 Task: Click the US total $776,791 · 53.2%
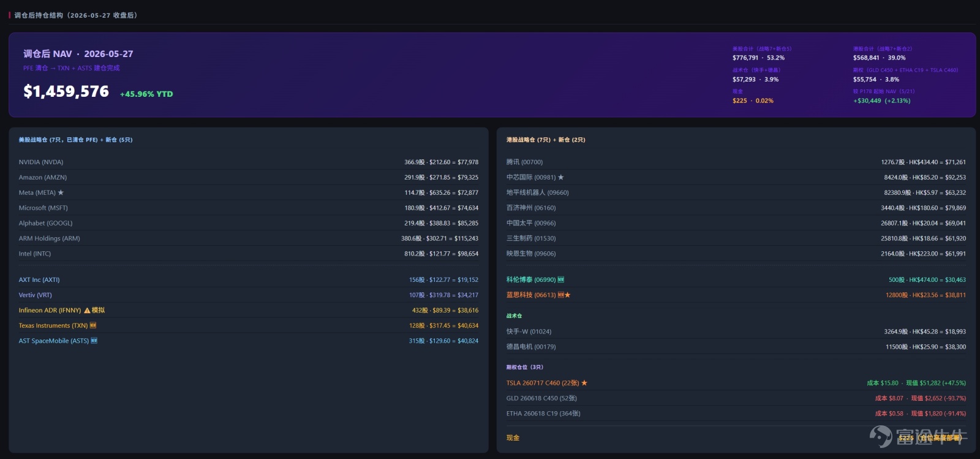click(758, 58)
